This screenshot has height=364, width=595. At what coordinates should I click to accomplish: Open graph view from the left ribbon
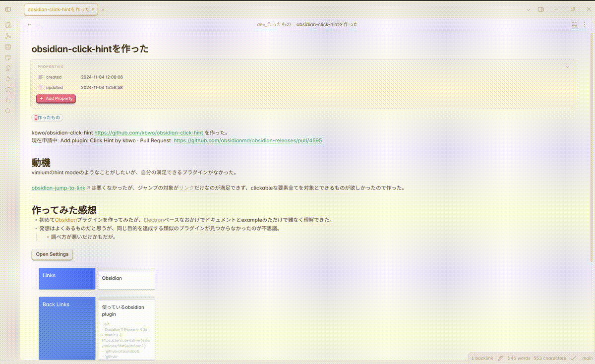click(x=8, y=36)
